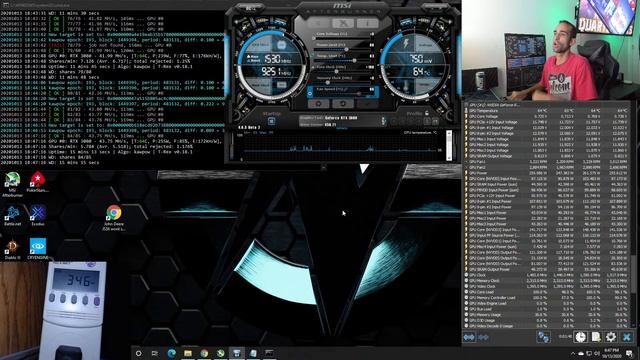Apply Afterburner settings with the checkmark button
Image resolution: width=640 pixels, height=360 pixels.
[x=367, y=104]
